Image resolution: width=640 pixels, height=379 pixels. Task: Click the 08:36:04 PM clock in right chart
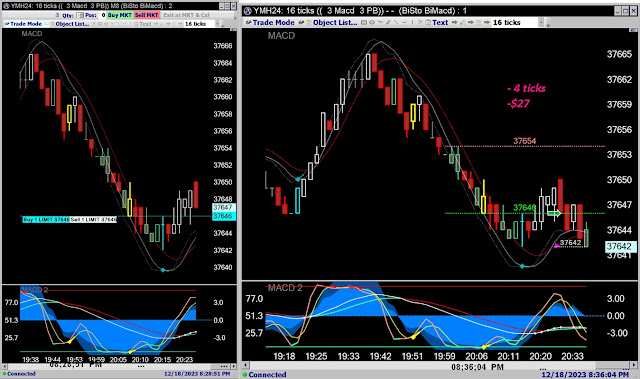coord(477,367)
